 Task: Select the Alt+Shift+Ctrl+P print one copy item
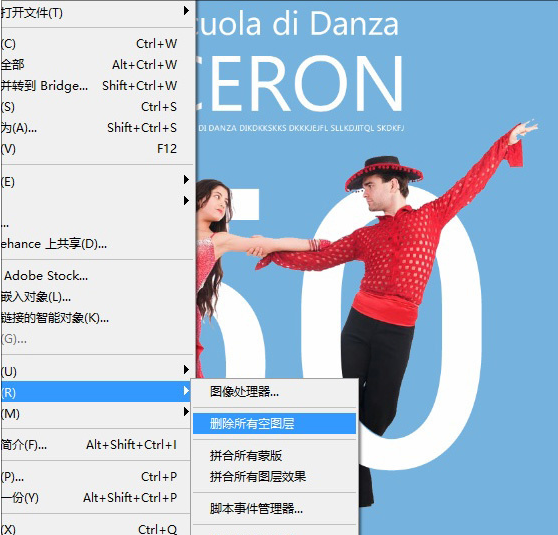(x=97, y=498)
